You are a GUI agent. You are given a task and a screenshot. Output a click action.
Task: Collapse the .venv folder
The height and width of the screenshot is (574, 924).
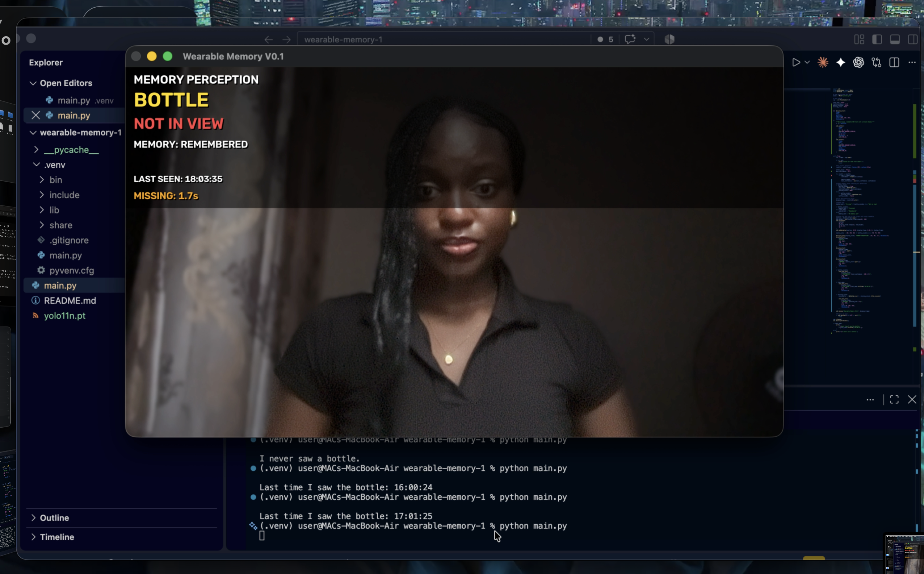point(55,165)
